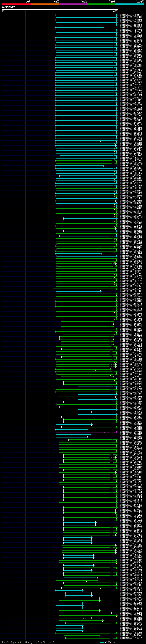The image size is (146, 644).
Task: Click the purple ~60% identity legend segment
Action: (x=73, y=4)
